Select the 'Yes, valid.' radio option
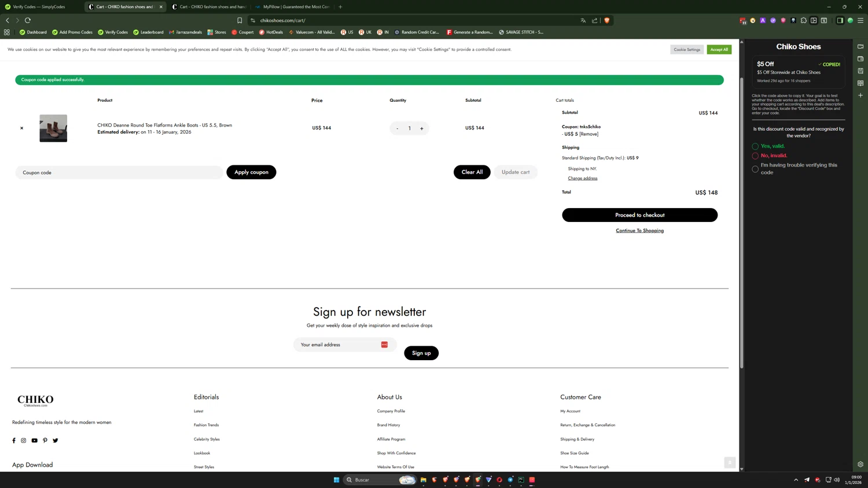Screen dimensions: 868x488 (755, 146)
